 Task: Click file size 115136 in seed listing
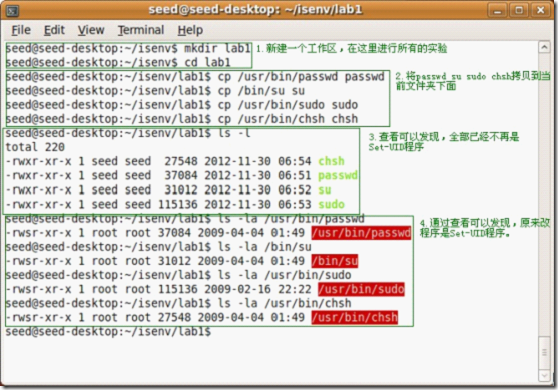pyautogui.click(x=178, y=204)
